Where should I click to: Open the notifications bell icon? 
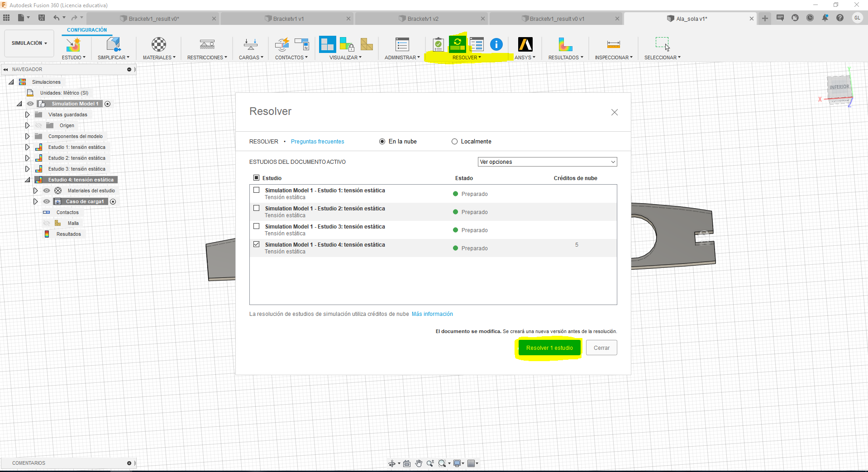825,18
